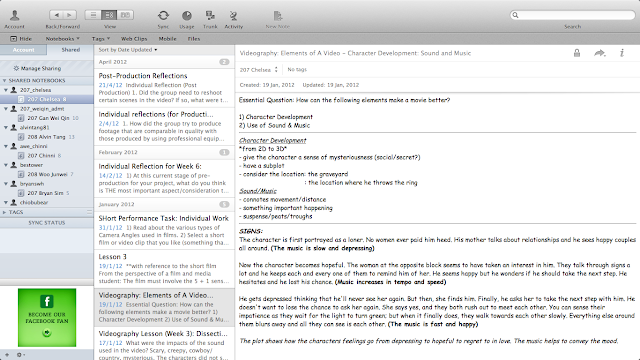
Task: Open the 208 Woo Junwei notebook
Action: click(x=47, y=174)
